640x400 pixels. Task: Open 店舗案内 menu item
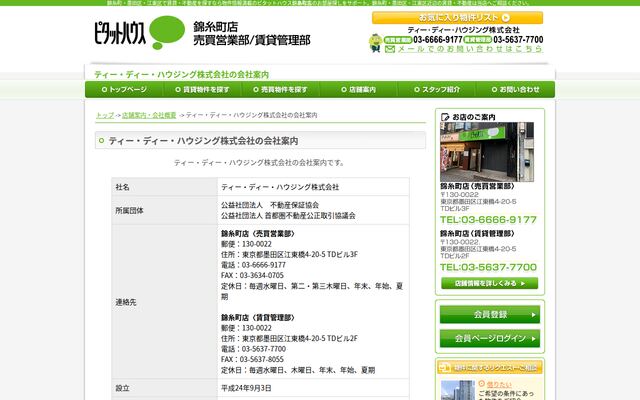pyautogui.click(x=358, y=89)
